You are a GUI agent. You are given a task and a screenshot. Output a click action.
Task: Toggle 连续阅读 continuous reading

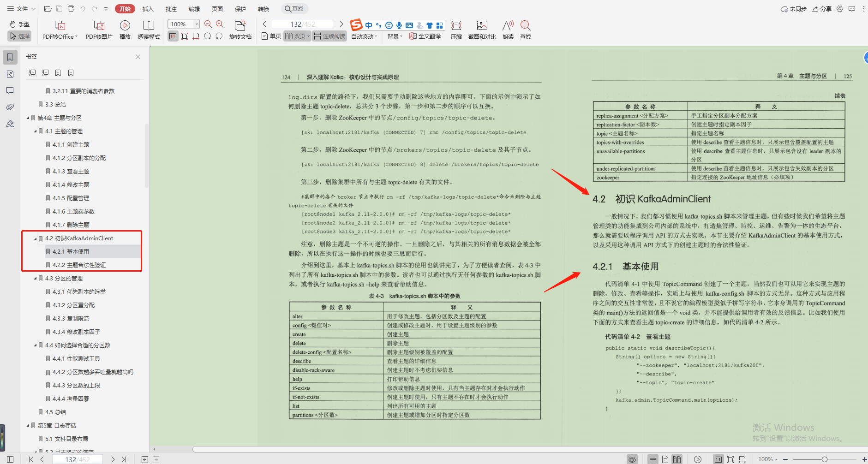click(329, 36)
